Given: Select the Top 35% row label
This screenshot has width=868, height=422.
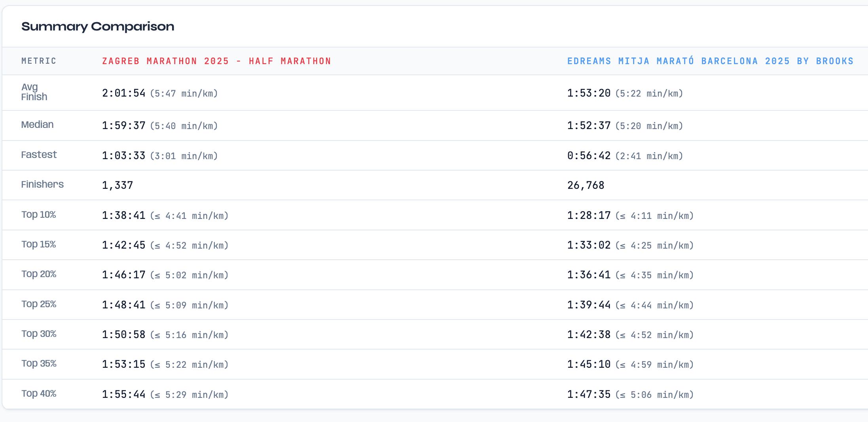Looking at the screenshot, I should point(39,363).
